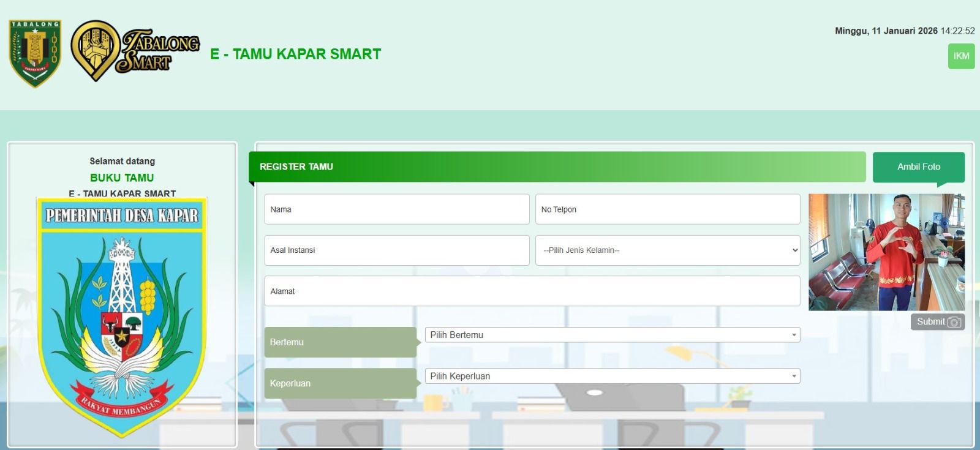Click the date Minggu, 11 Januari 2026

(x=886, y=31)
